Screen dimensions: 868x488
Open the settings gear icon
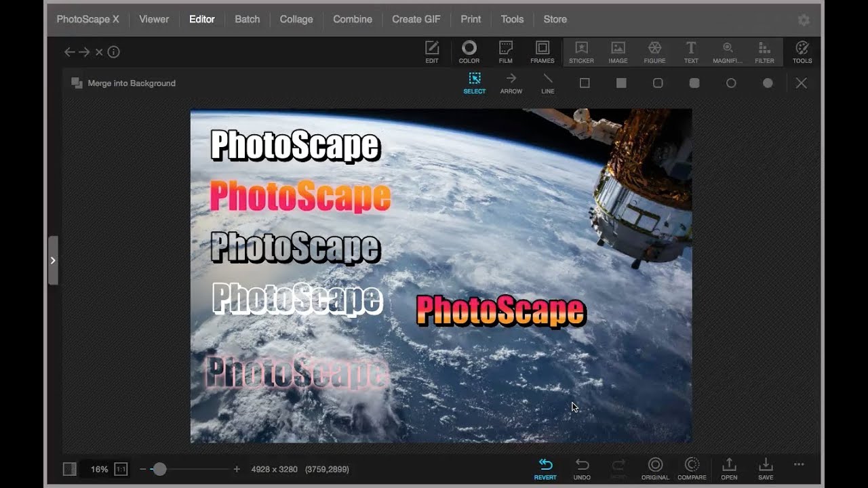point(804,20)
